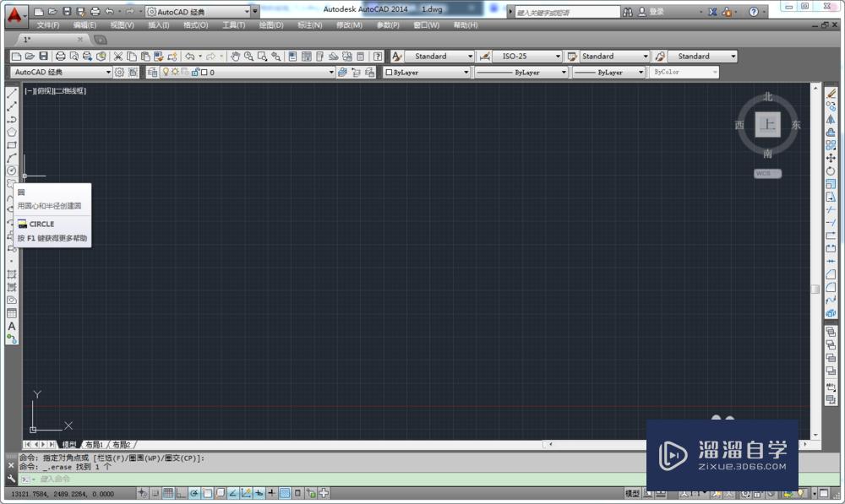Image resolution: width=845 pixels, height=504 pixels.
Task: Click the Undo arrow in standard toolbar
Action: click(189, 56)
